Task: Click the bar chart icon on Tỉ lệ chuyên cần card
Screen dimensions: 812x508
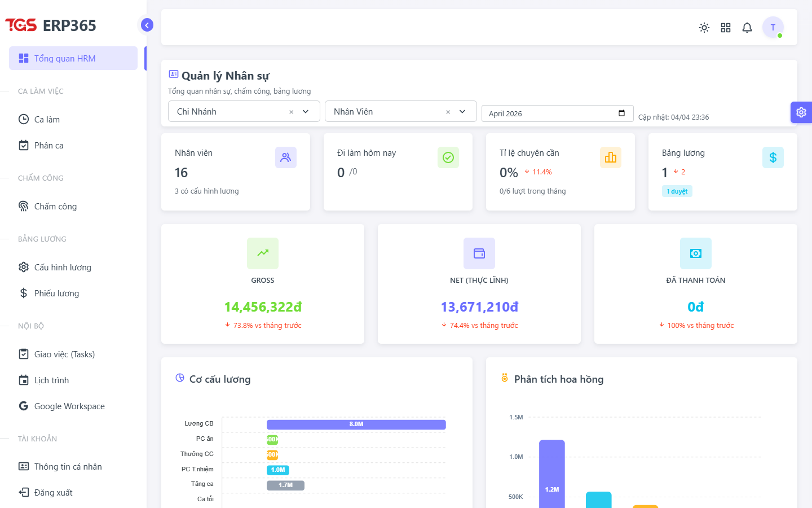Action: pos(611,157)
